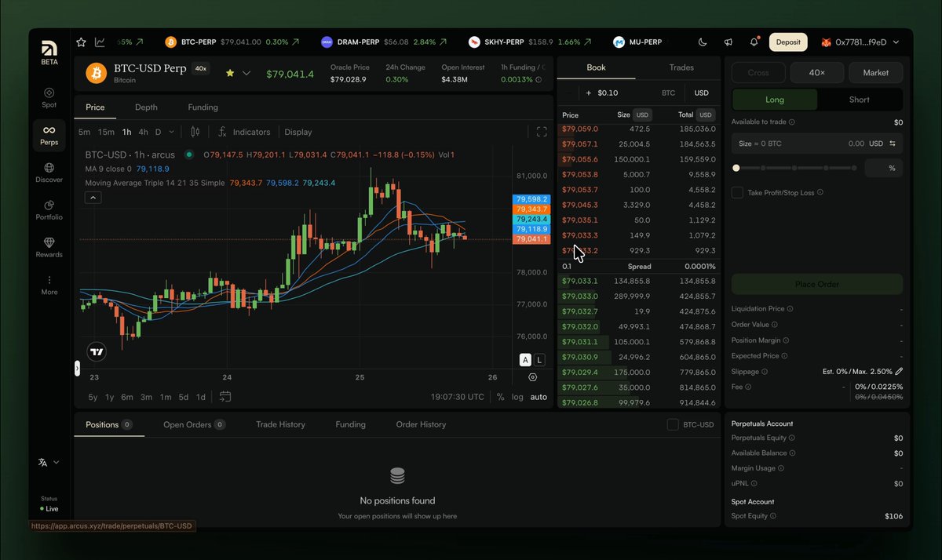The image size is (942, 560).
Task: Open the Market order type dropdown
Action: (876, 72)
